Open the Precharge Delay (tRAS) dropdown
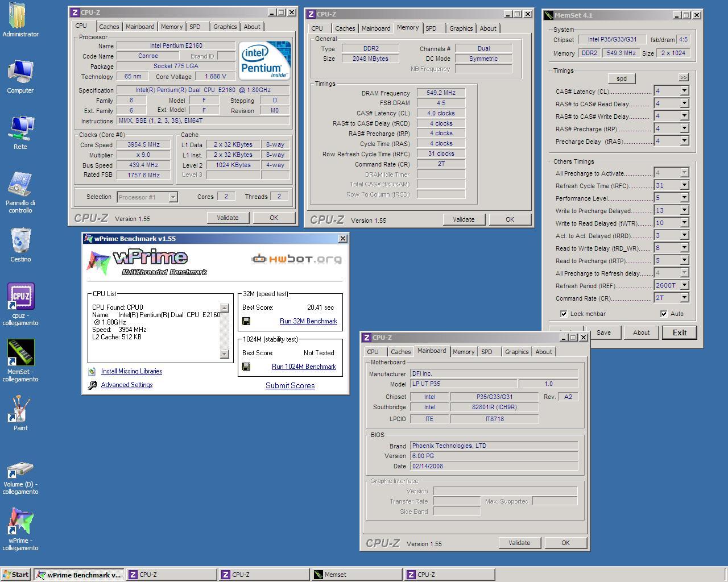This screenshot has height=582, width=728. point(684,141)
